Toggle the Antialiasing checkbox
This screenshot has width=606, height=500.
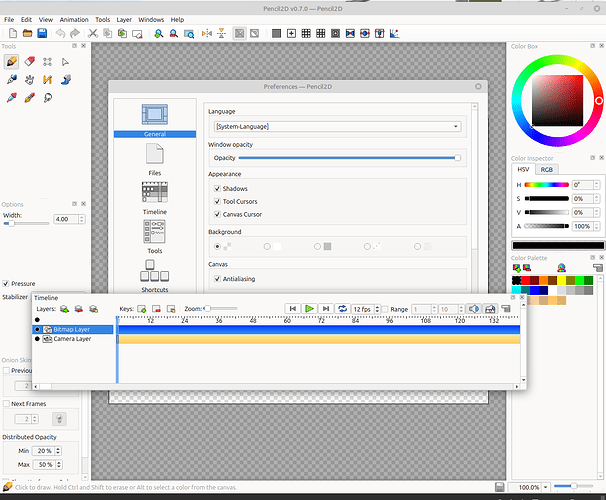(x=217, y=280)
